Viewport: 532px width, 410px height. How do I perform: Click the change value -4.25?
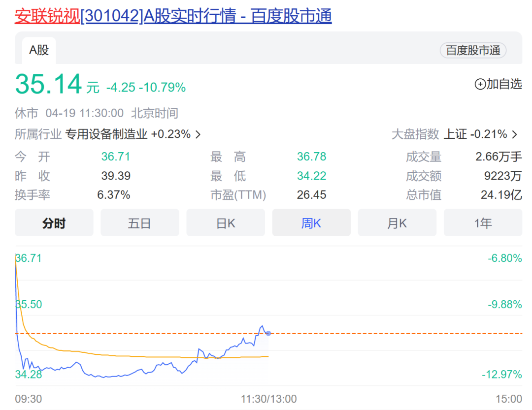pos(121,88)
